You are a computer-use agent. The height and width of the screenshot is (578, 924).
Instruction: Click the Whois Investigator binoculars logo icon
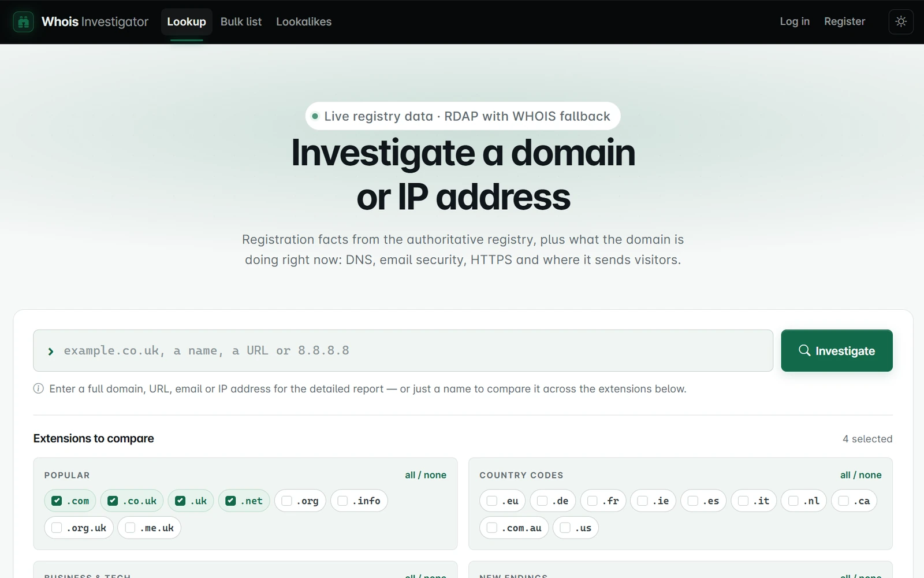(x=23, y=22)
